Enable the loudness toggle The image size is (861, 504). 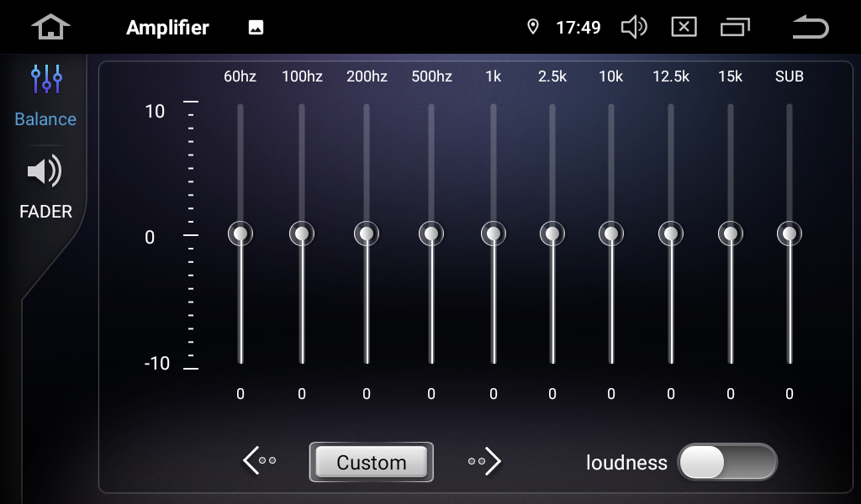click(x=727, y=462)
